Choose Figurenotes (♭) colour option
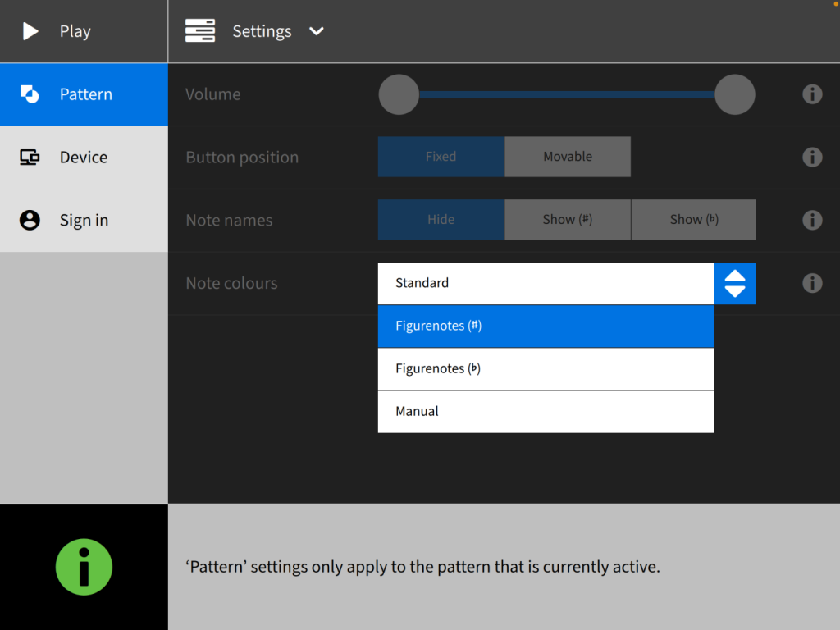Image resolution: width=840 pixels, height=630 pixels. click(546, 369)
